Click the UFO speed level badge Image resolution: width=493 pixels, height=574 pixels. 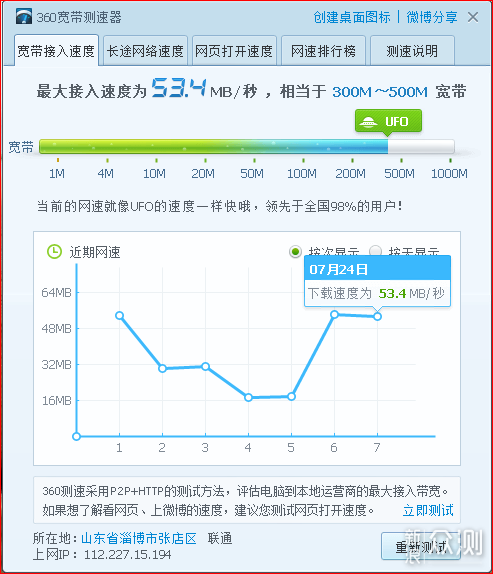pyautogui.click(x=388, y=121)
